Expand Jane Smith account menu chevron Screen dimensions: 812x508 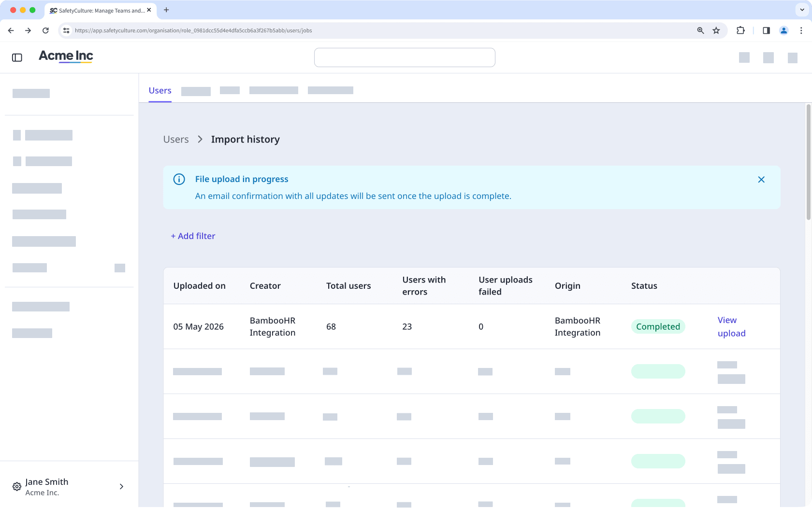pyautogui.click(x=121, y=487)
